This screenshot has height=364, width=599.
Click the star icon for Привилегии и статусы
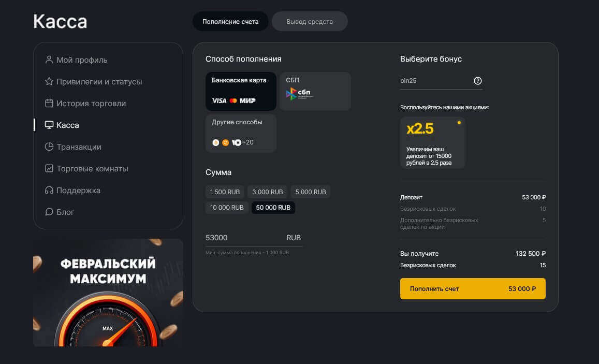point(49,81)
